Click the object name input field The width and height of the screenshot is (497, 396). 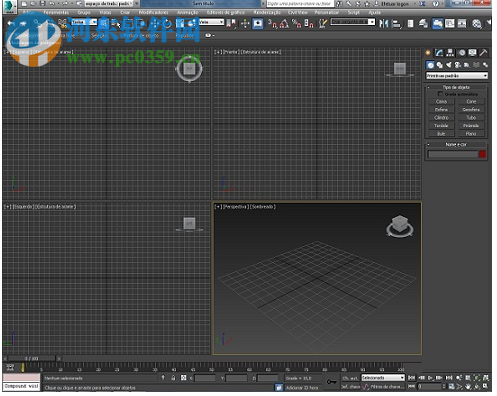(x=453, y=154)
